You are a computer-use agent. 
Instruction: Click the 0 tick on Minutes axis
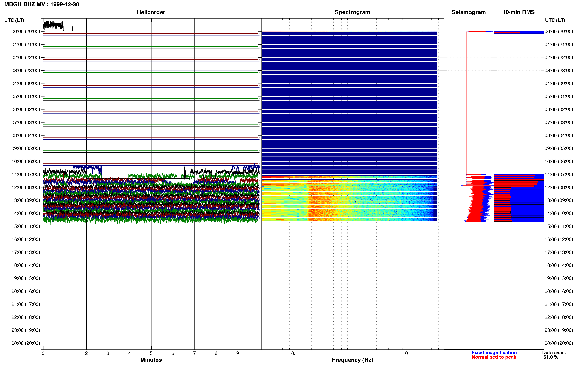(43, 353)
